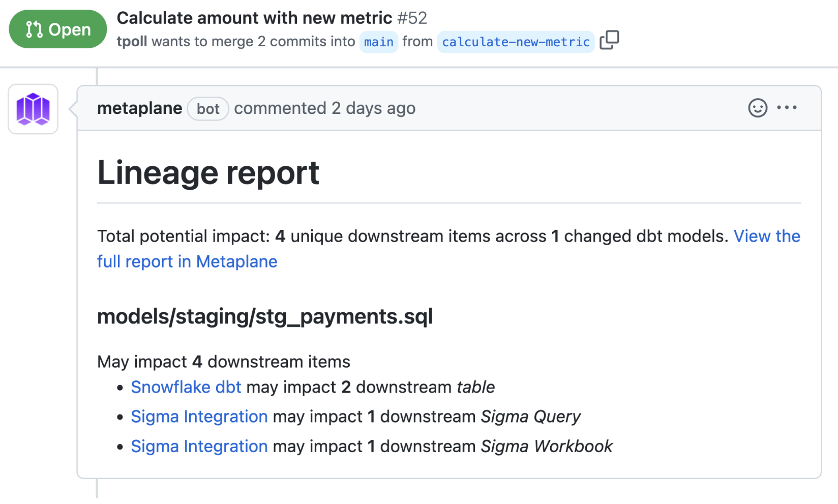Click the models/staging/stg_payments.sql heading
This screenshot has width=838, height=504.
pyautogui.click(x=264, y=316)
